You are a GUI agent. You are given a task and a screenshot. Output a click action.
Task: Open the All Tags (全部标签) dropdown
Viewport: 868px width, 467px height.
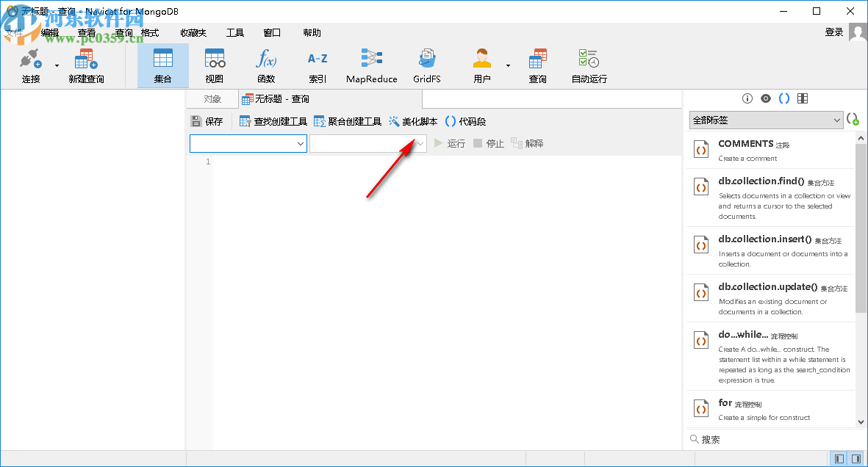(766, 120)
